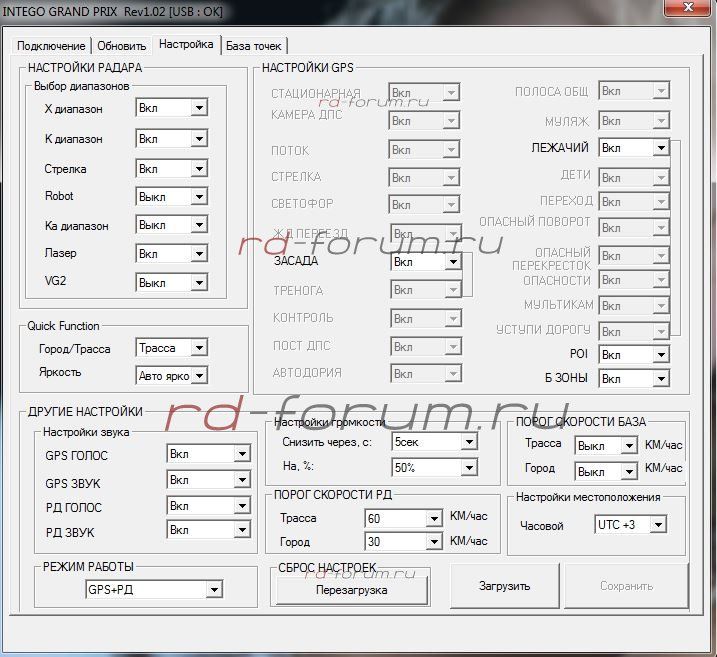Change the volume На, % dropdown
Viewport: 717px width, 657px height.
point(434,468)
